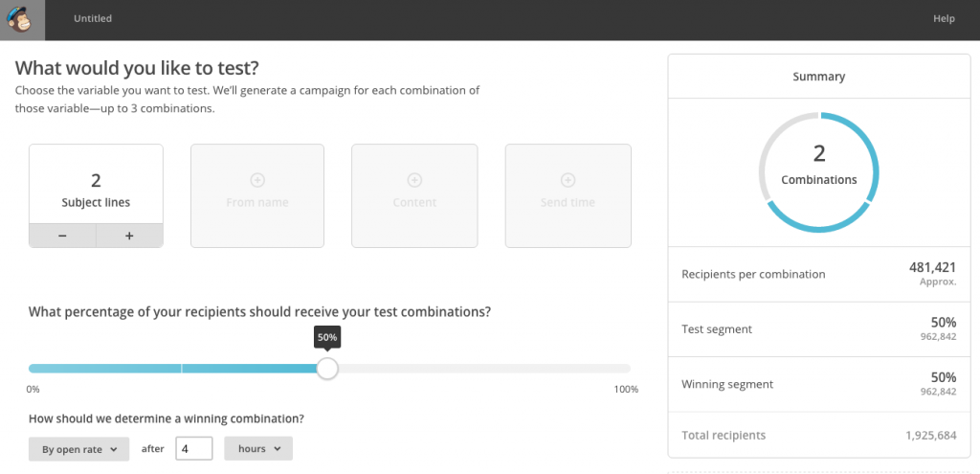This screenshot has height=474, width=980.
Task: Click the slider track near 100%
Action: coord(619,369)
